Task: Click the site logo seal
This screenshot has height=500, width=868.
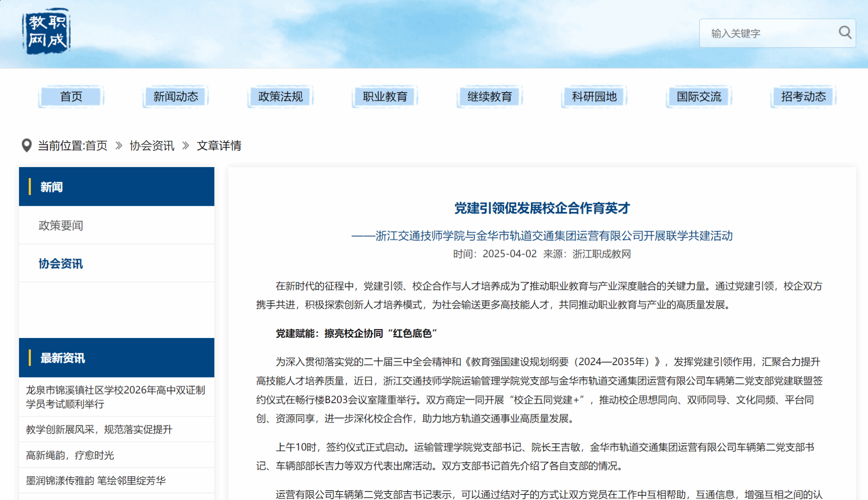Action: pos(46,31)
